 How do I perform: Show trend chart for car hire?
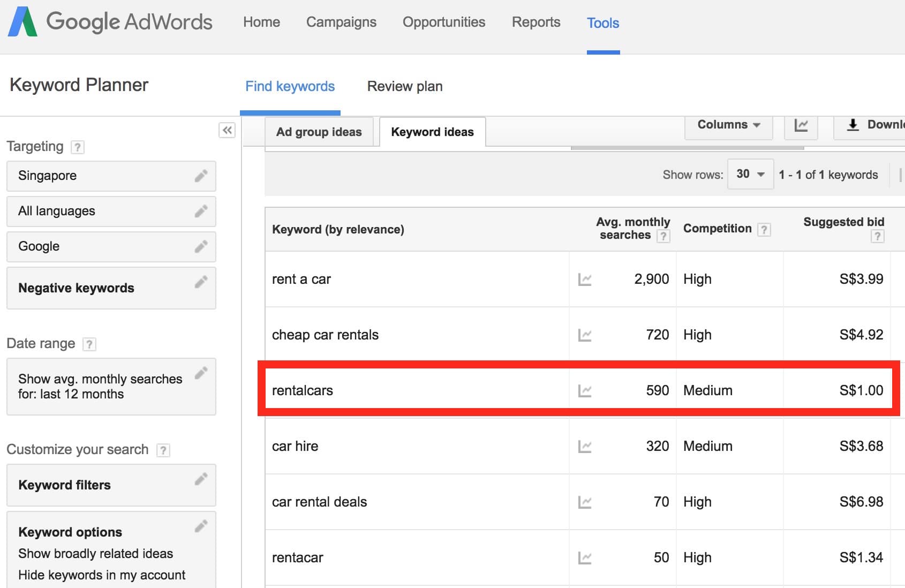(585, 447)
